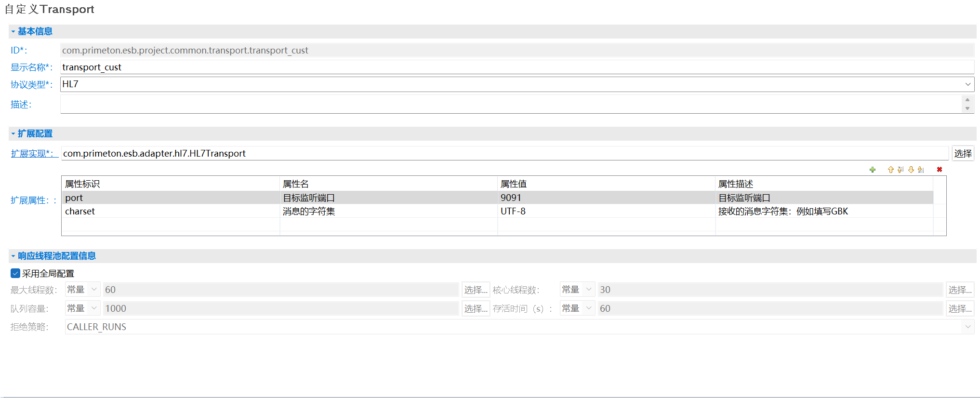Collapse the 扩展配置 section
This screenshot has height=398, width=980.
[x=13, y=133]
